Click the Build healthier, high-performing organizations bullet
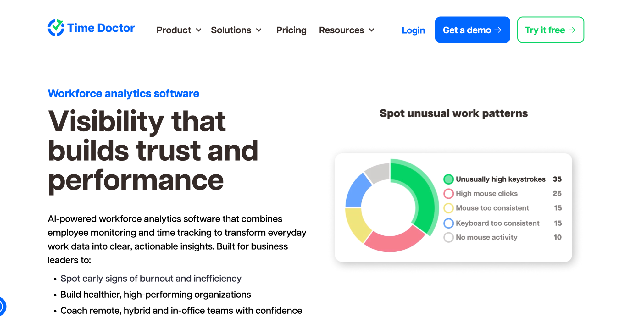644x320 pixels. point(156,295)
